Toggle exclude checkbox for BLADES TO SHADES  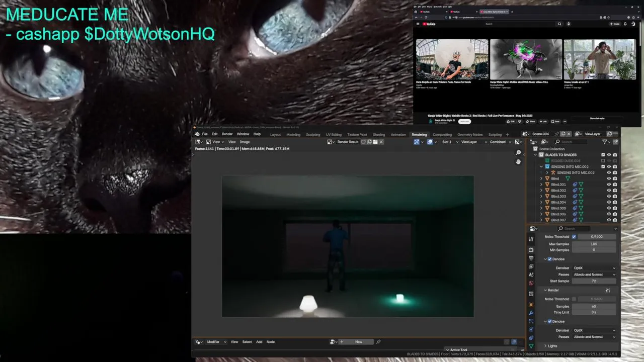(x=603, y=155)
